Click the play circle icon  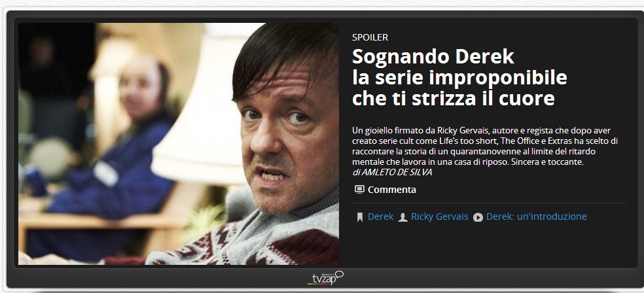tap(478, 218)
